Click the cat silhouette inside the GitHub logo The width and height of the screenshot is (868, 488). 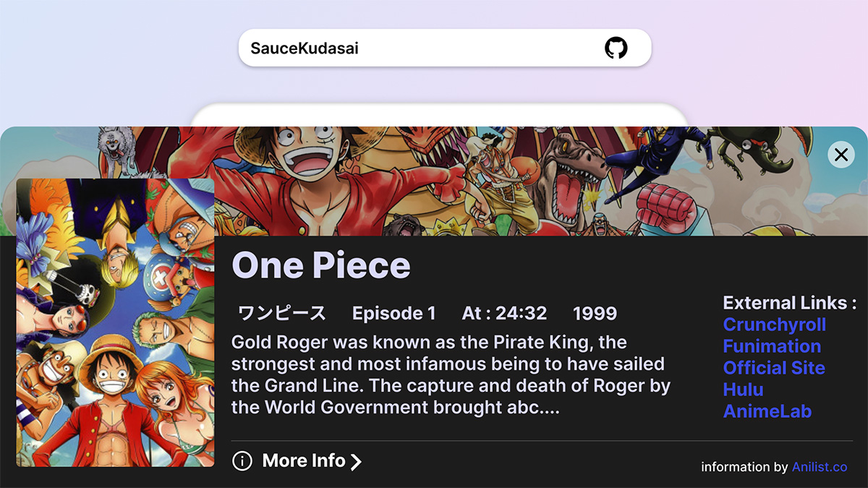tap(617, 47)
